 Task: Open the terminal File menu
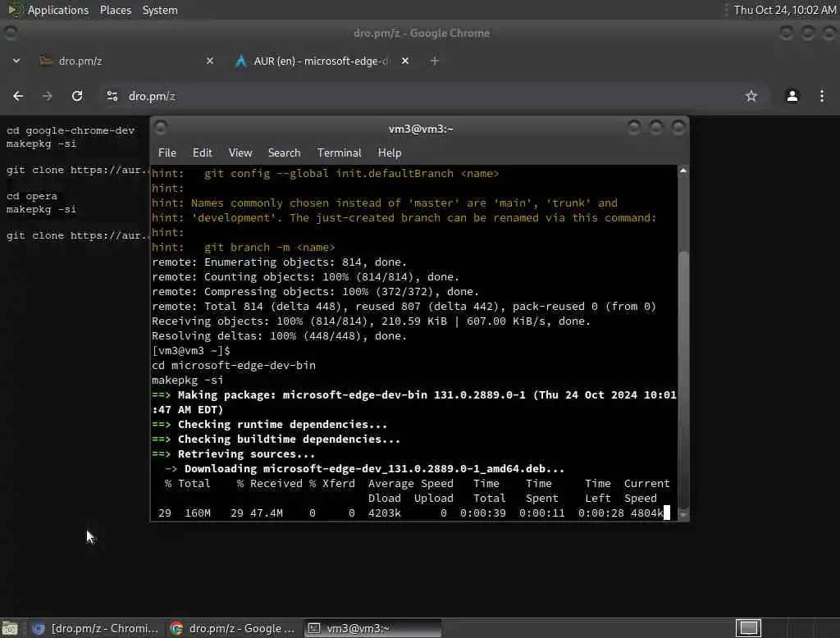click(x=167, y=153)
